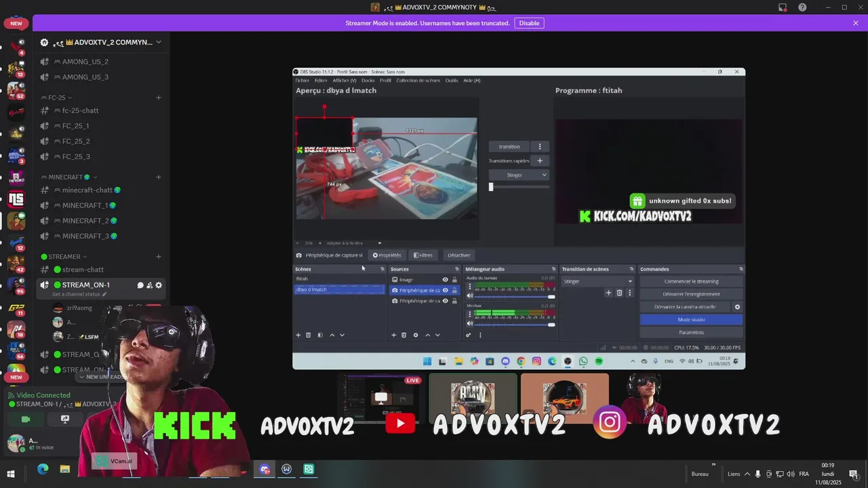Screen dimensions: 868x488
Task: Toggle lock on last Périphérique source
Action: (x=454, y=301)
